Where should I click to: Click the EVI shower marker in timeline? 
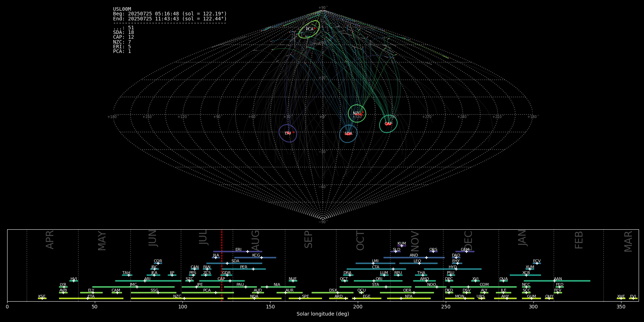[x=633, y=298]
